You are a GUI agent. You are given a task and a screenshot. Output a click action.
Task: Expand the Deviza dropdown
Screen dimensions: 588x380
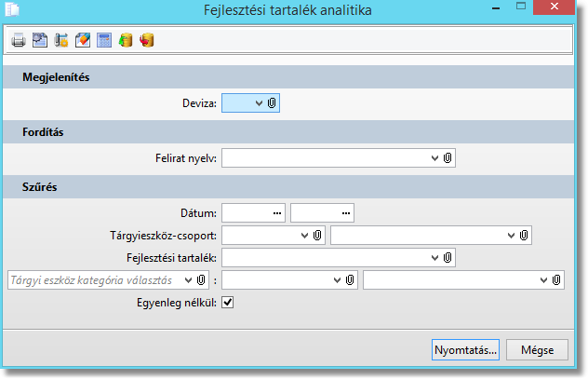point(259,103)
